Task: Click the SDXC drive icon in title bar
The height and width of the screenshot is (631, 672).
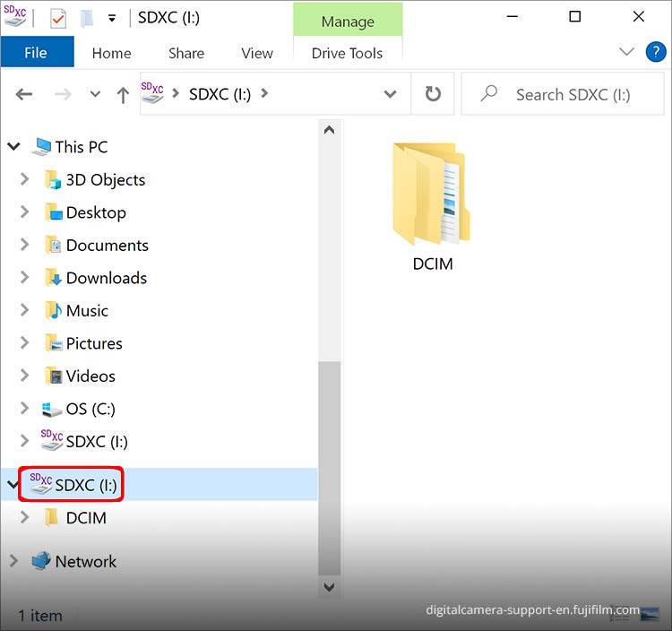Action: pos(15,16)
